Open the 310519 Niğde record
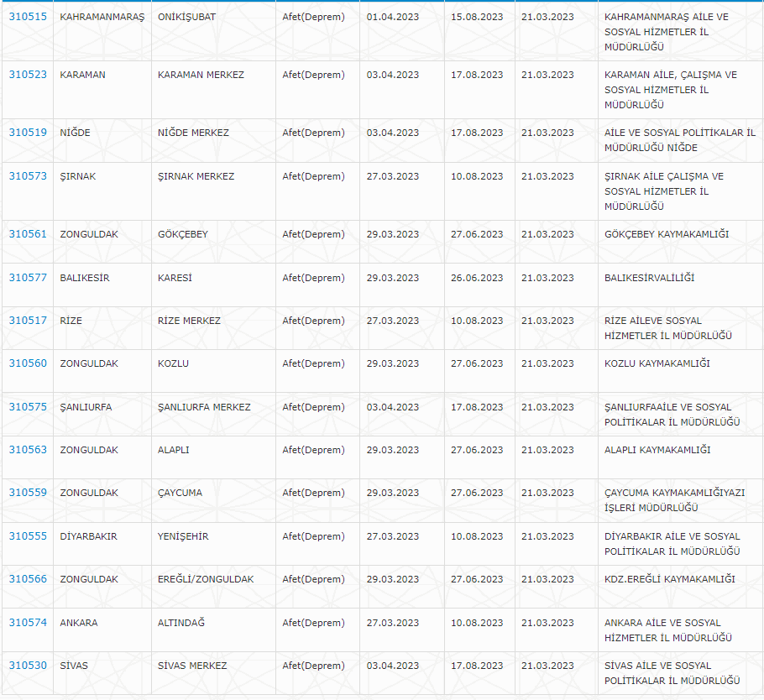Screen dimensions: 764x700 [x=28, y=133]
